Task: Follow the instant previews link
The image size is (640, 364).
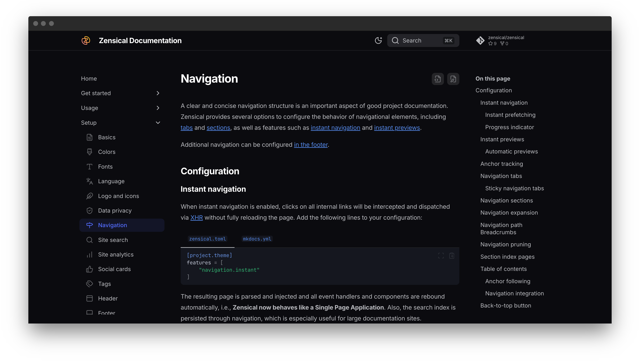Action: [397, 128]
